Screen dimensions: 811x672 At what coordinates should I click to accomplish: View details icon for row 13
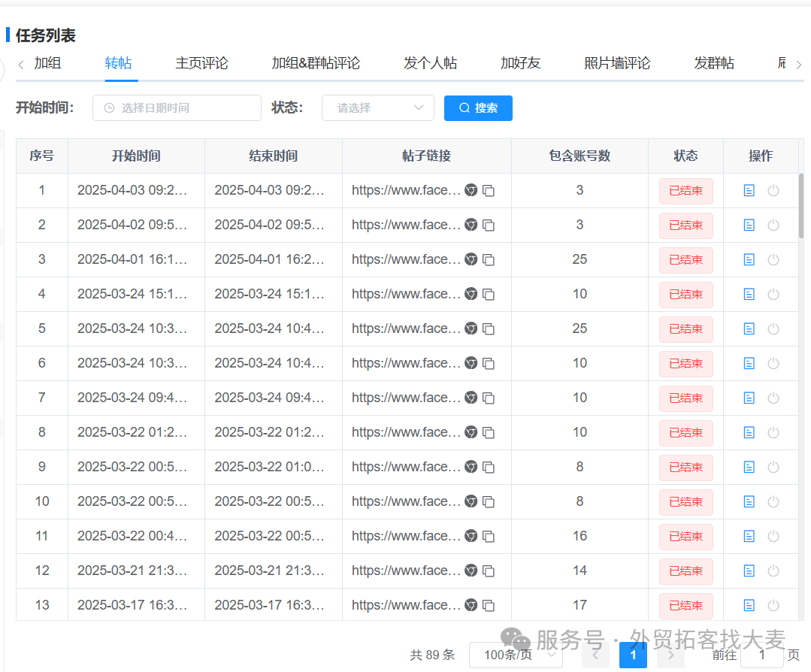click(x=749, y=605)
